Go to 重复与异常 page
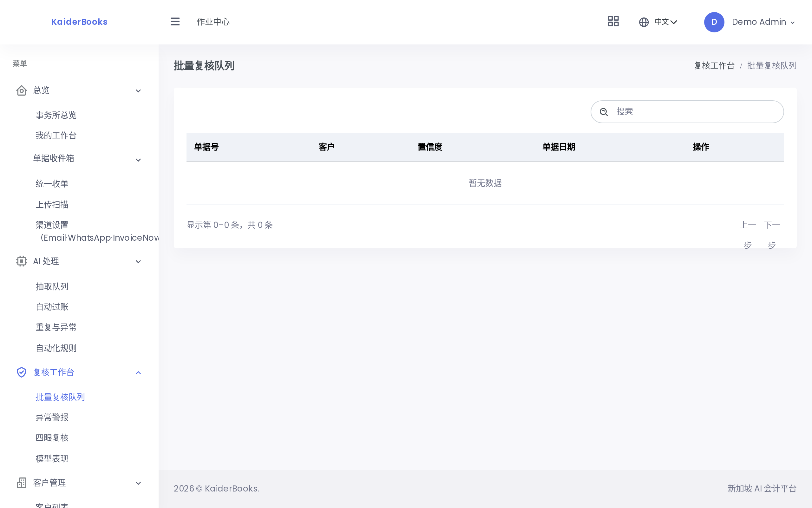 point(56,327)
